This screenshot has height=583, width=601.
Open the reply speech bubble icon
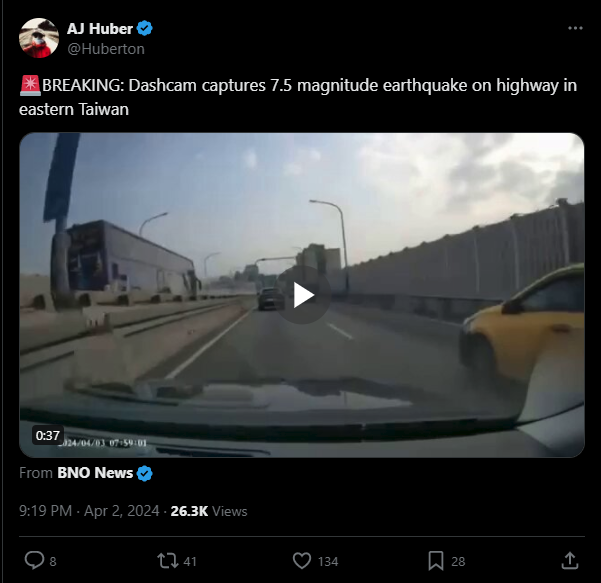click(34, 561)
